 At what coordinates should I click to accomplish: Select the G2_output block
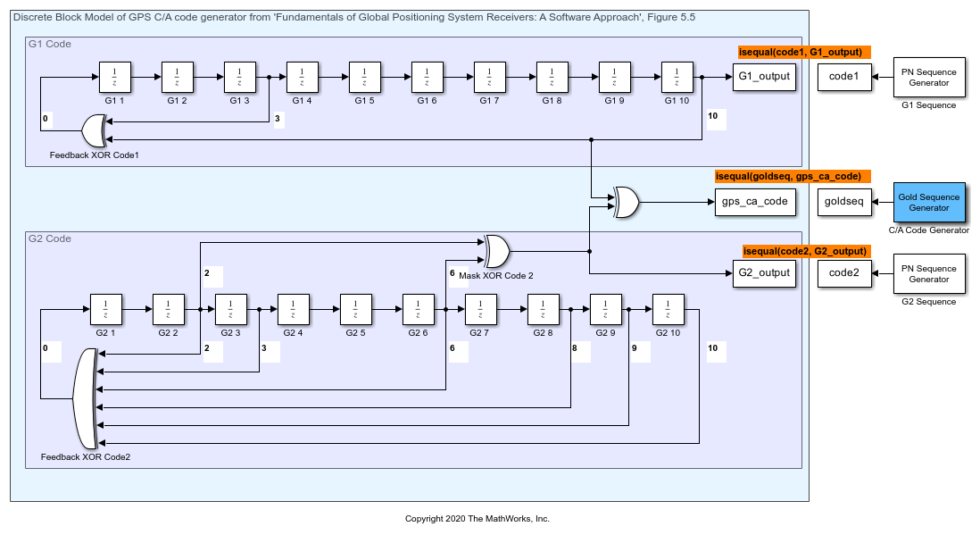point(763,273)
